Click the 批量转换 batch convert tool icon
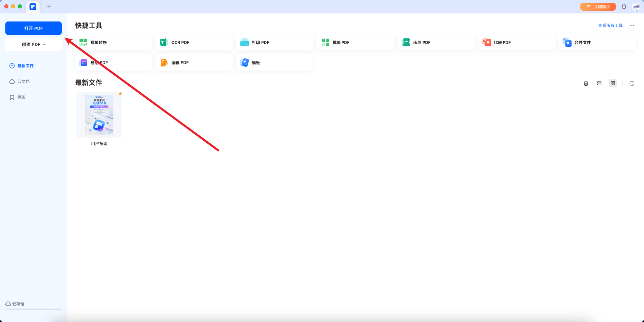The height and width of the screenshot is (322, 644). 83,42
